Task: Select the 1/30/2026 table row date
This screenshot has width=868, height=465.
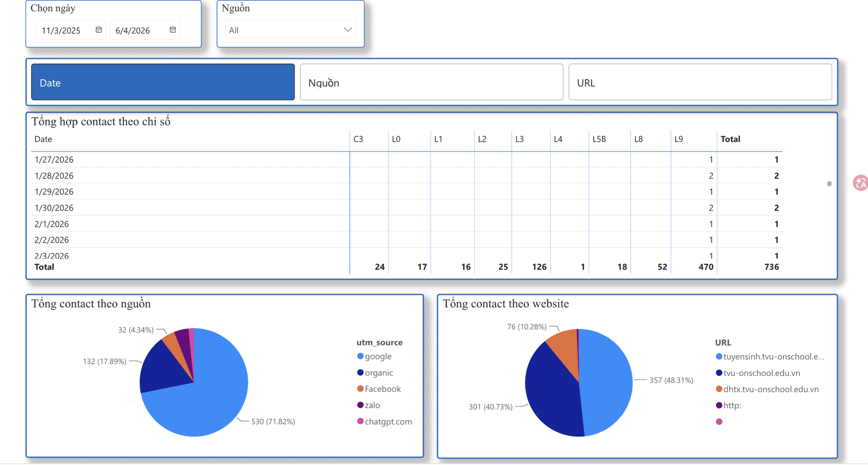Action: (x=54, y=208)
